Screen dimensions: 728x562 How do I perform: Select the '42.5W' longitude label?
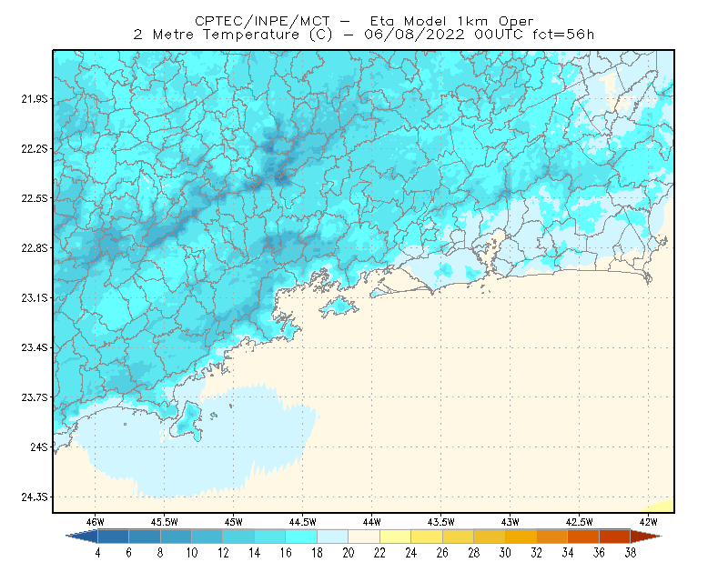click(580, 522)
